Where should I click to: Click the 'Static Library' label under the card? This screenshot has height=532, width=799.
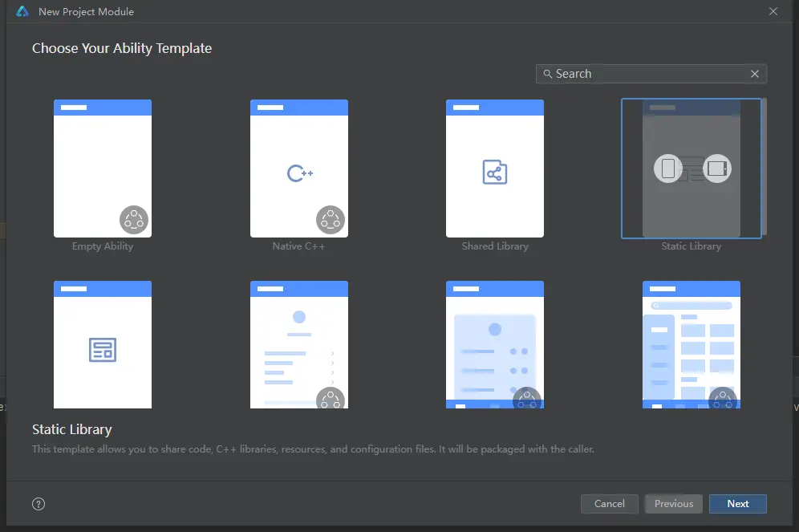tap(692, 246)
